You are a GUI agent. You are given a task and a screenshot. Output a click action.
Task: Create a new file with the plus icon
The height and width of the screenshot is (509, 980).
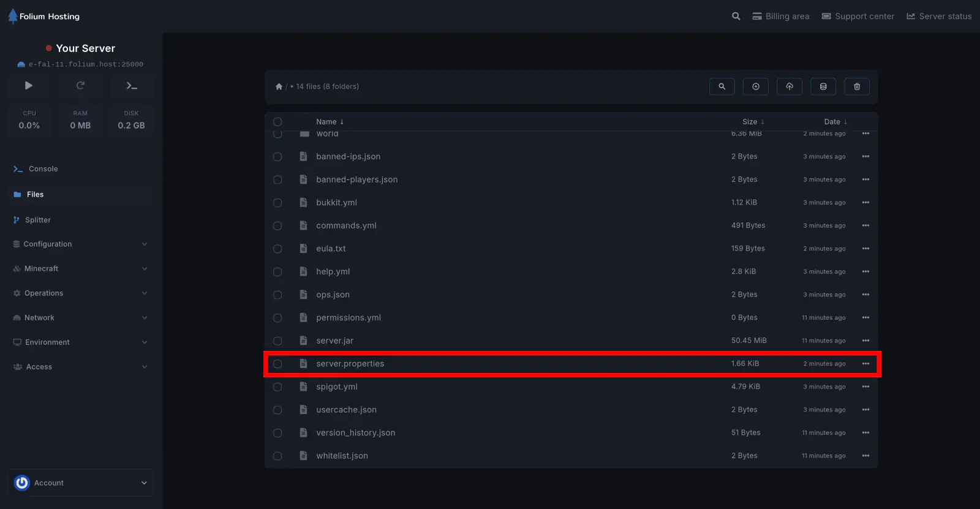click(755, 86)
